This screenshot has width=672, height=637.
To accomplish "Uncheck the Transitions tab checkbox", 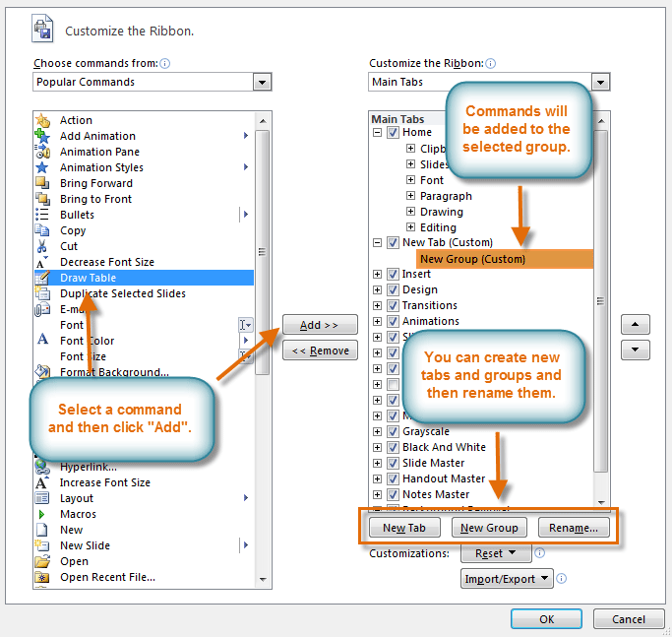I will pyautogui.click(x=393, y=305).
